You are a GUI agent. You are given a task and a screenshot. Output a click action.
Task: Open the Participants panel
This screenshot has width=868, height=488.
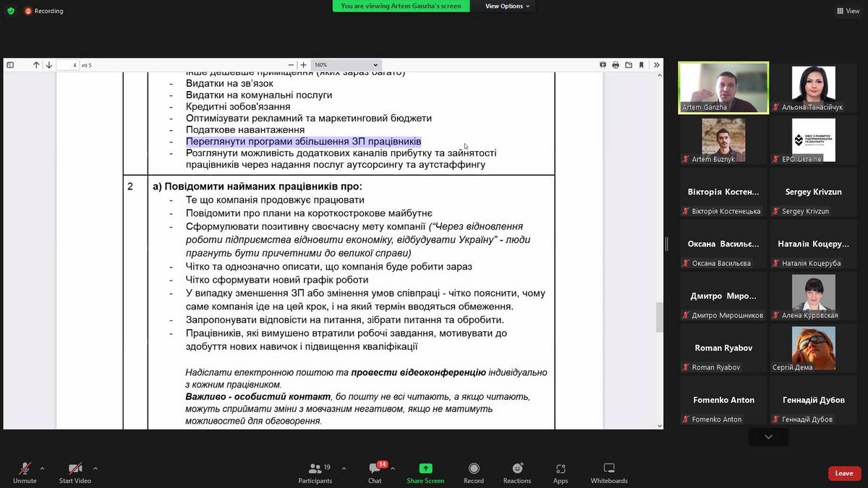pos(315,471)
